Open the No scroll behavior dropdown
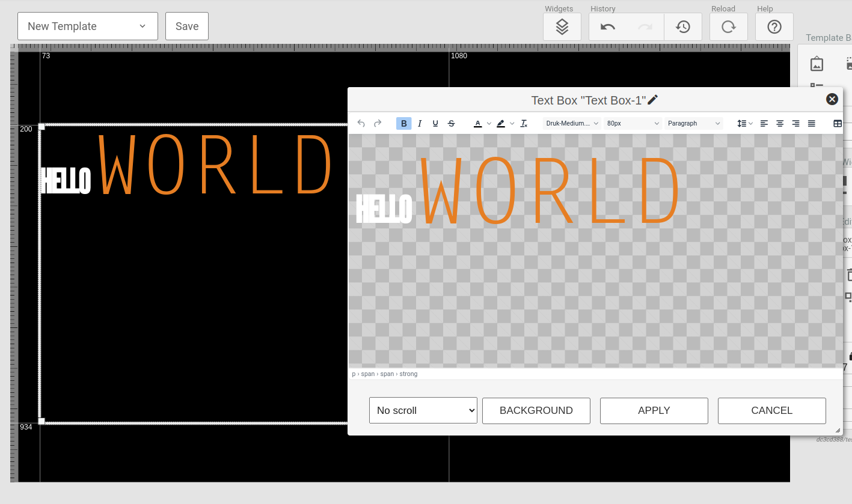This screenshot has height=504, width=852. tap(423, 410)
